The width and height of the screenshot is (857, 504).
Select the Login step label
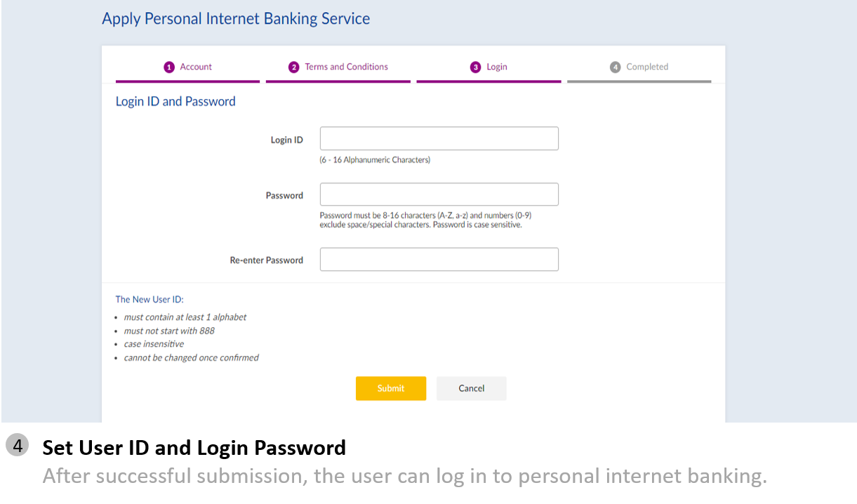pyautogui.click(x=497, y=67)
